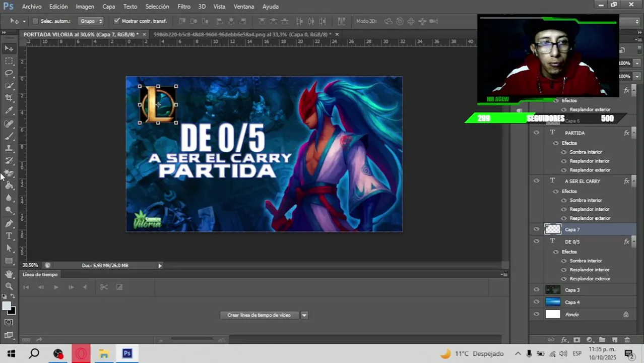Hide the PARTIDA text layer
This screenshot has height=363, width=644.
pos(536,133)
